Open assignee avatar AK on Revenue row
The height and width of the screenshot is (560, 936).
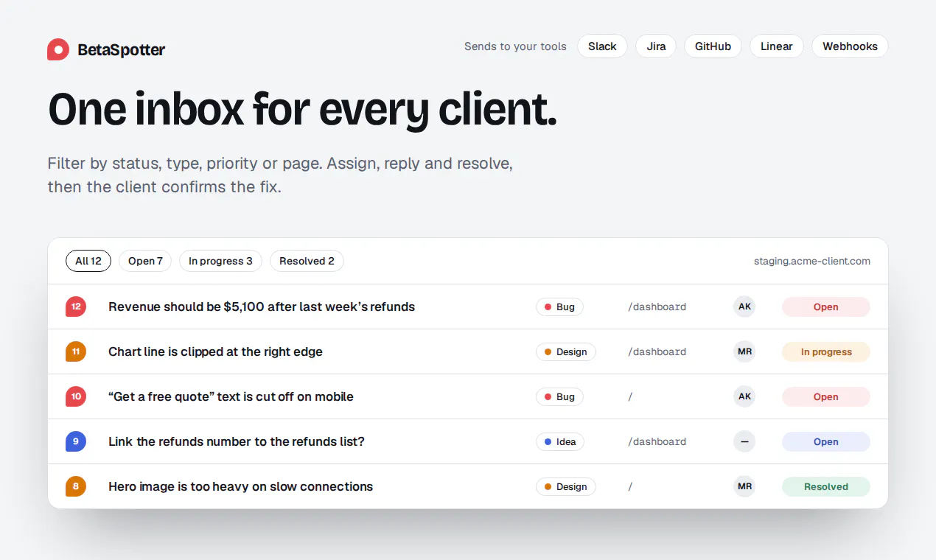pos(744,307)
